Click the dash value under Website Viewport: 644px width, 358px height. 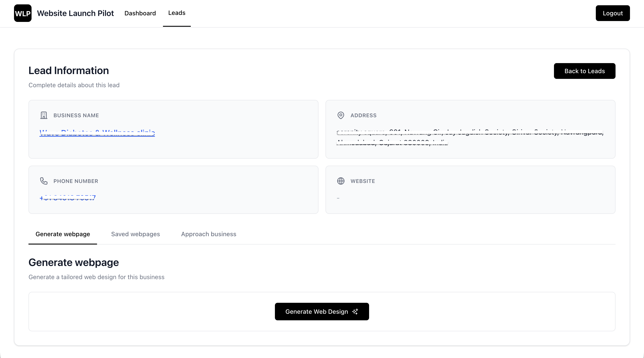[338, 198]
